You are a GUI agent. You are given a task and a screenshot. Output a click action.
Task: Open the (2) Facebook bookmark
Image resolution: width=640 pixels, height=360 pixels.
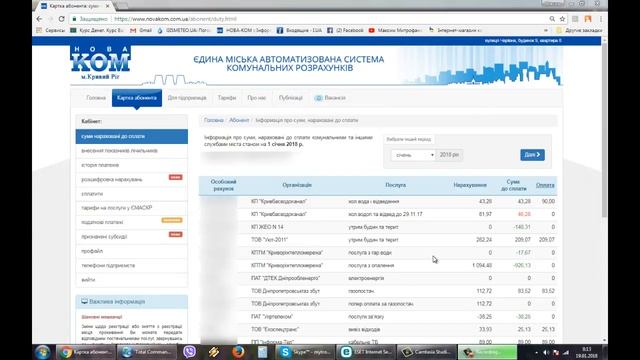[x=345, y=30]
